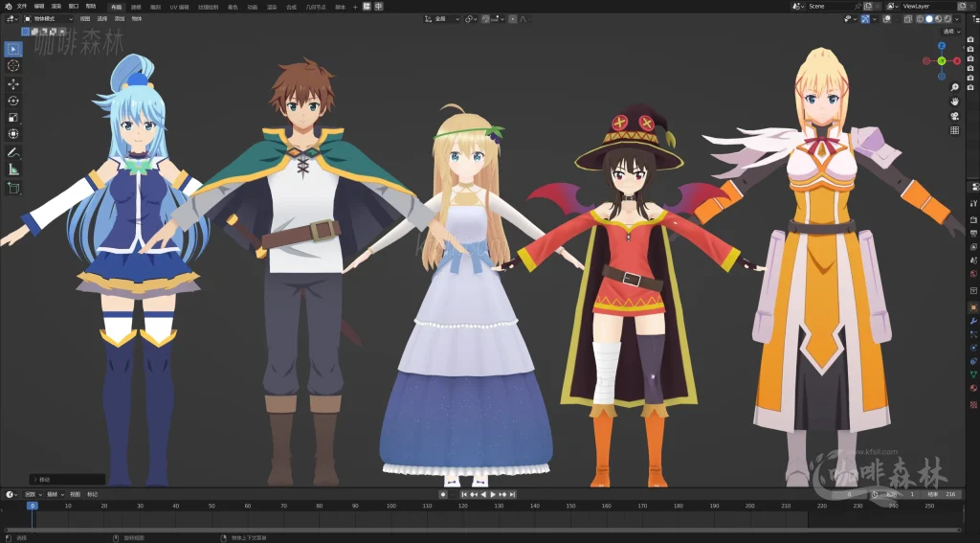Switch to the UV 编辑 workspace tab
The image size is (980, 543).
tap(179, 7)
